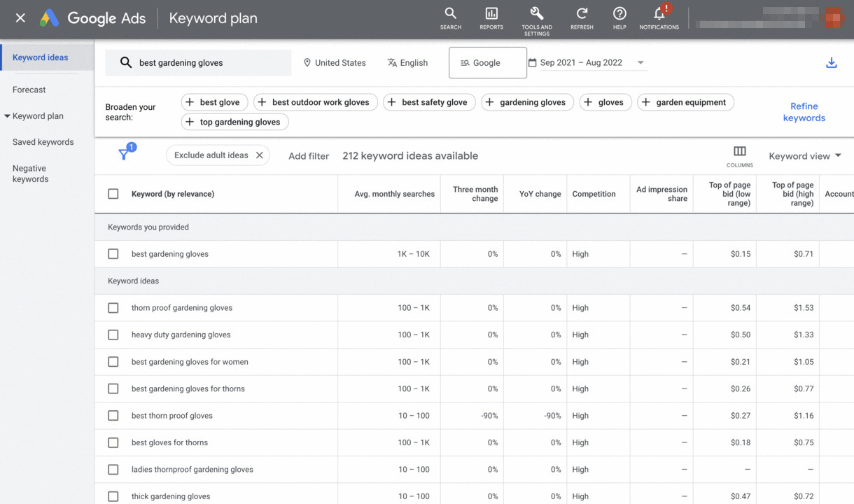This screenshot has width=854, height=504.
Task: Click the 'best gardening gloves' search field
Action: (198, 62)
